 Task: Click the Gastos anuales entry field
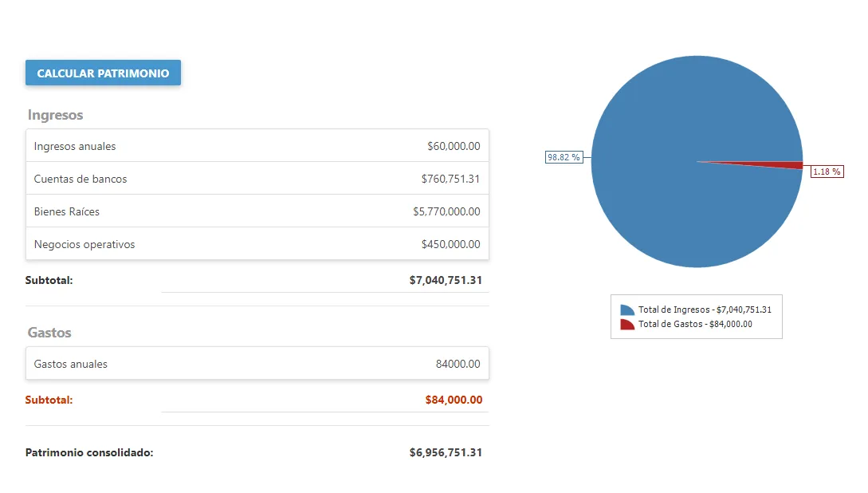coord(257,363)
